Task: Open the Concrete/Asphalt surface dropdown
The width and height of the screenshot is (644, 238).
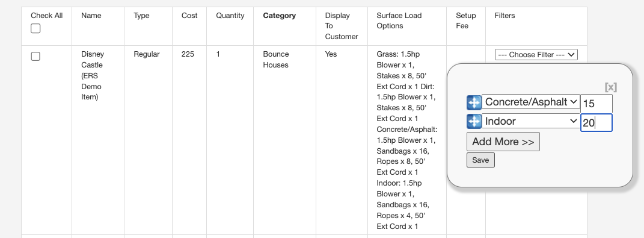Action: [x=530, y=102]
